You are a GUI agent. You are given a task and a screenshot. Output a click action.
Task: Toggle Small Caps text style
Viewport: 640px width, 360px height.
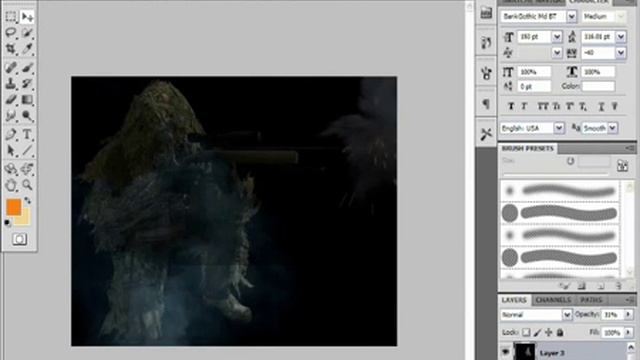point(556,107)
